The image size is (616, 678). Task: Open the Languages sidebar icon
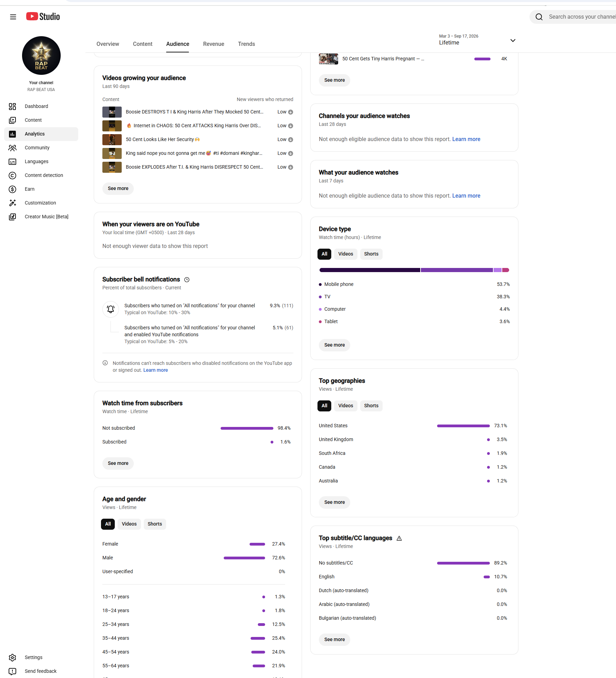pos(12,161)
